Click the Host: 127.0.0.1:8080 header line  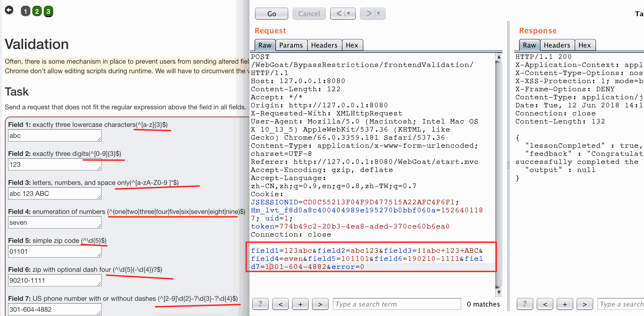[298, 81]
